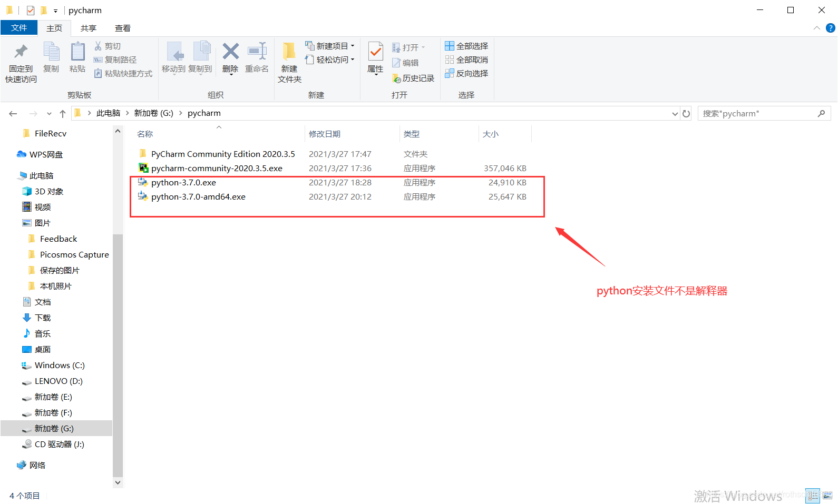Select Cut (剪切) in ribbon
838x504 pixels.
pos(108,46)
